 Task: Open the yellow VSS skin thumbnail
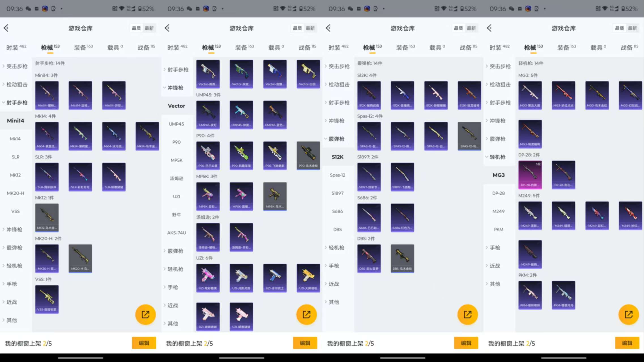pyautogui.click(x=47, y=299)
